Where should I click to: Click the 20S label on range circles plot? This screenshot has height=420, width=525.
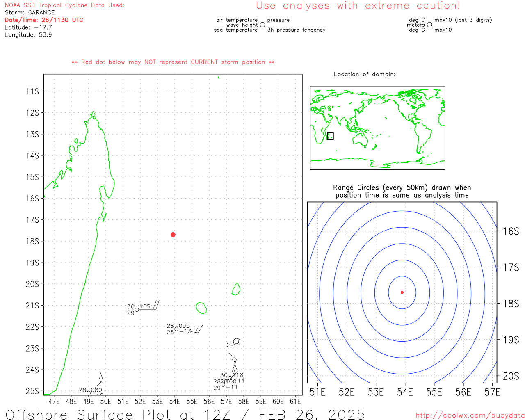coord(511,376)
